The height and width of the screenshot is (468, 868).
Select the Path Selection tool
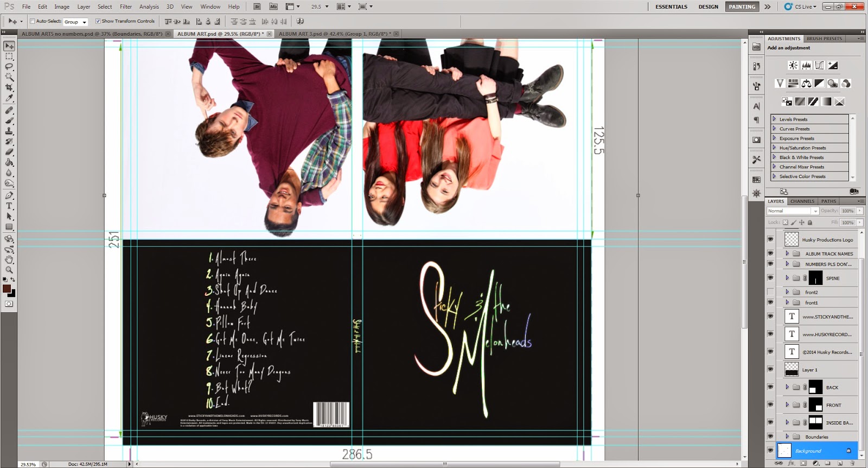[x=9, y=216]
